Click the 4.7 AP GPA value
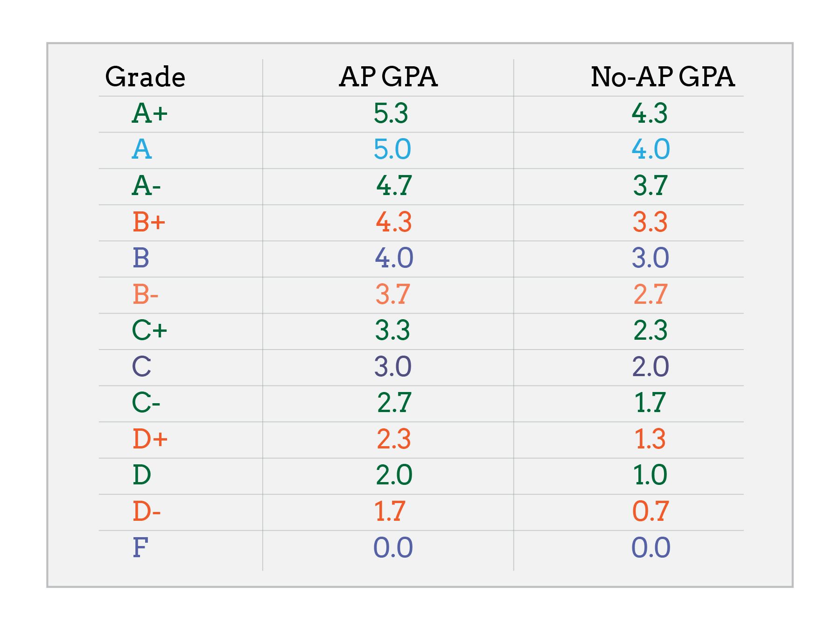The height and width of the screenshot is (630, 840). (x=394, y=186)
